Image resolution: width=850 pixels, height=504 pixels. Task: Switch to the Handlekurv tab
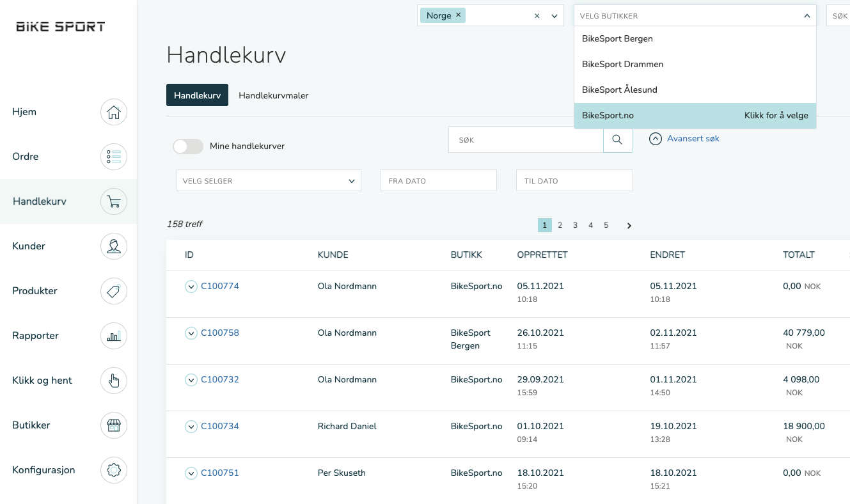point(197,95)
